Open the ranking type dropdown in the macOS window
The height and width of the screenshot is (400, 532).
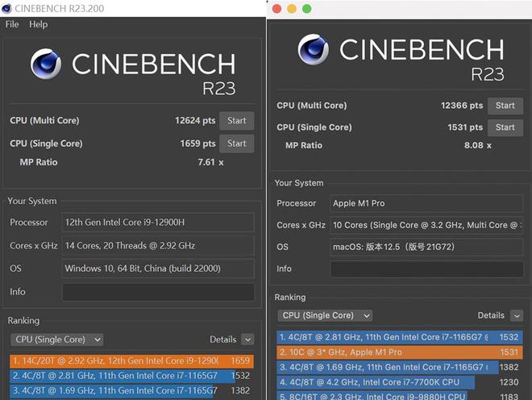click(325, 315)
